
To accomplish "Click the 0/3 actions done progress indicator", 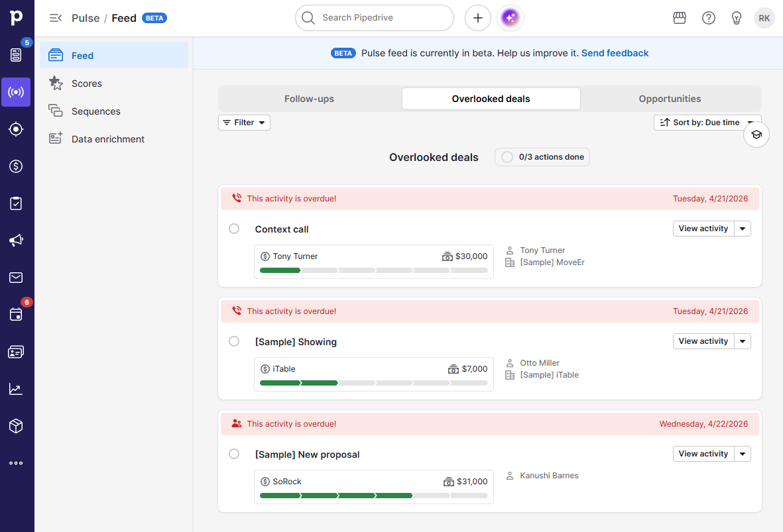I will pos(542,157).
